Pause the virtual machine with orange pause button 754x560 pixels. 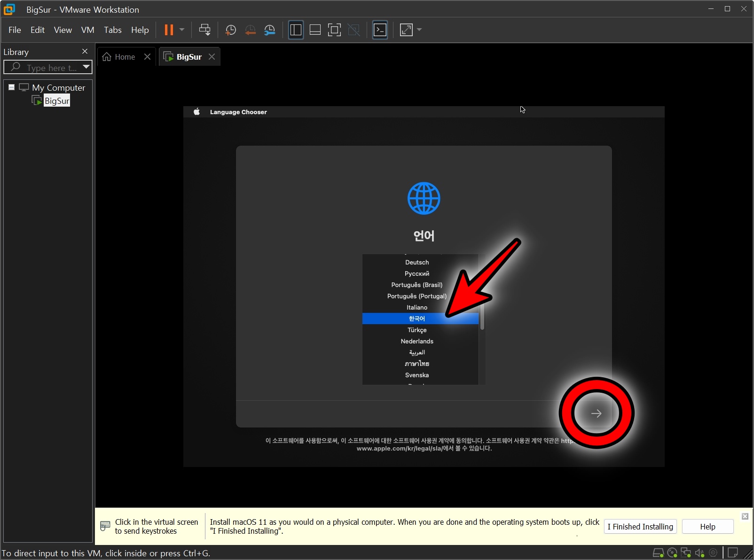coord(169,30)
